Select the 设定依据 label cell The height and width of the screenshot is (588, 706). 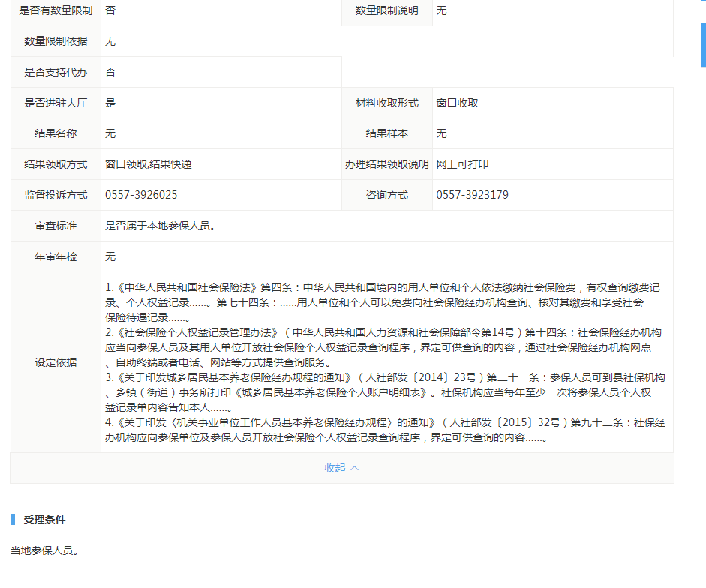point(56,362)
